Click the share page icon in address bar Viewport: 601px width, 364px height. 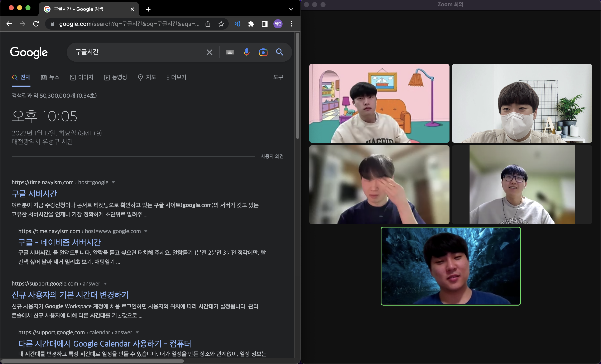208,24
